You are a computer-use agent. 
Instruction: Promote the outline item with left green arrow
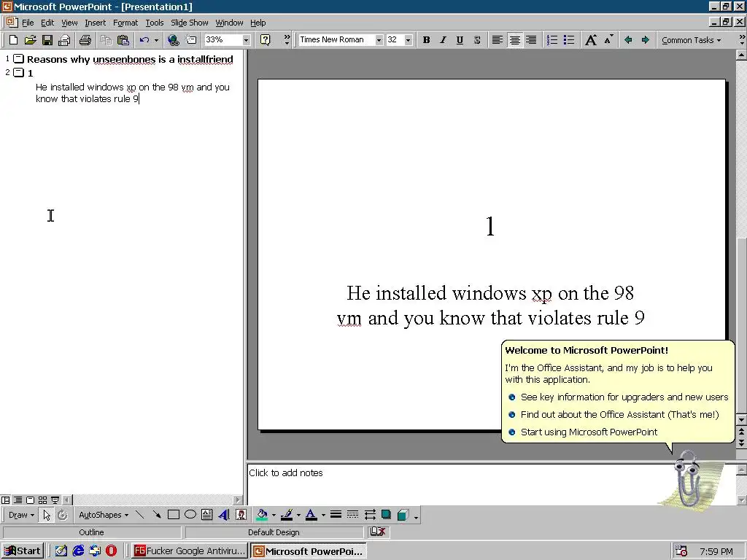[628, 40]
